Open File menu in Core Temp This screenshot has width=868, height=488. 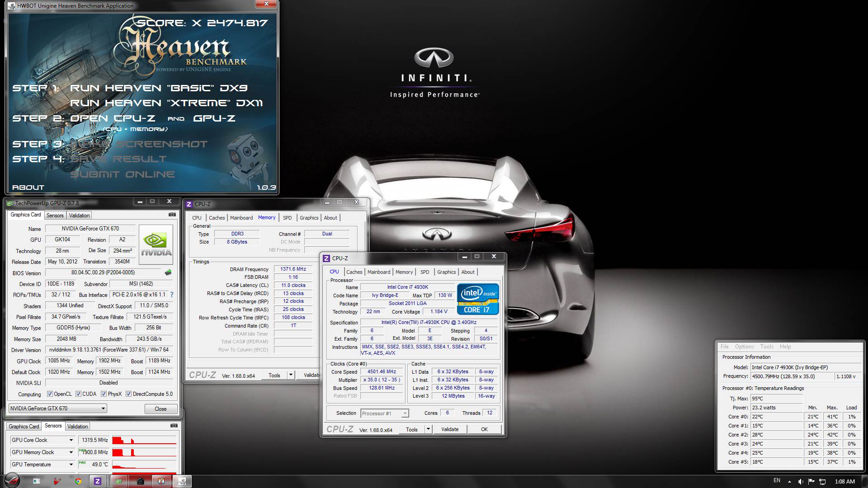[x=725, y=347]
